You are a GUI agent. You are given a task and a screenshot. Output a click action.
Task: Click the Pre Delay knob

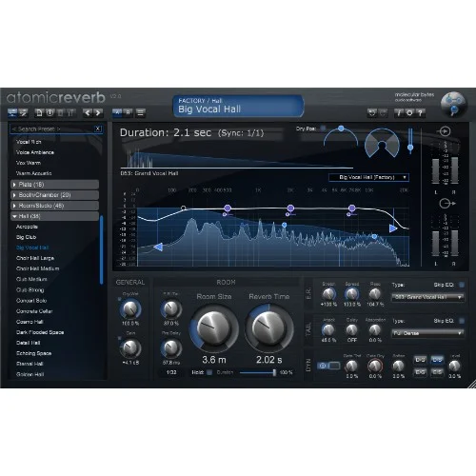(171, 348)
